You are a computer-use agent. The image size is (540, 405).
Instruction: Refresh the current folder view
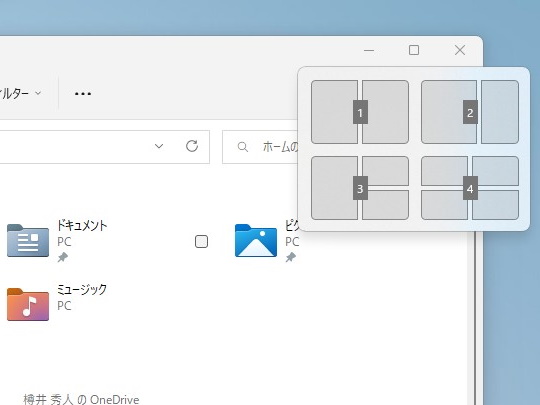tap(192, 146)
